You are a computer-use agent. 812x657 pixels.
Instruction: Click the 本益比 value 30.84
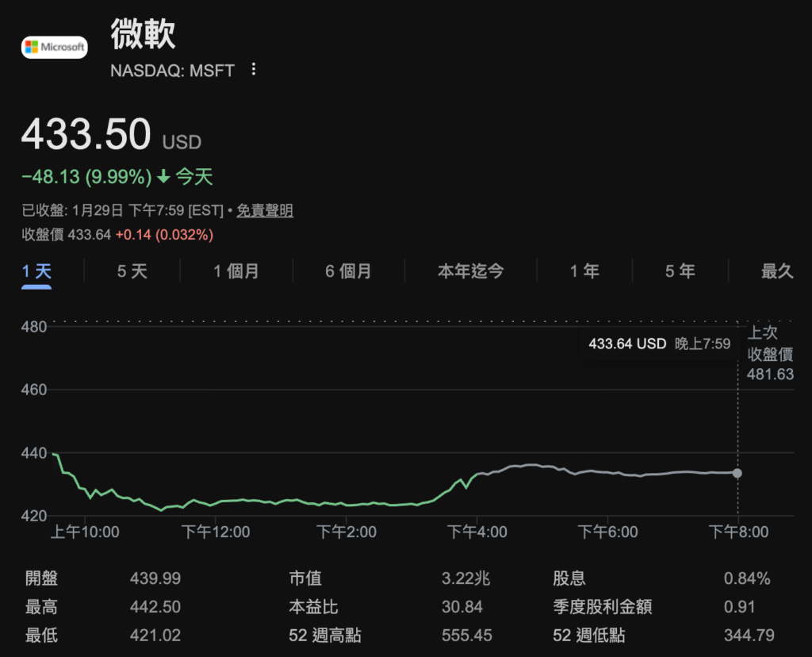tap(462, 607)
